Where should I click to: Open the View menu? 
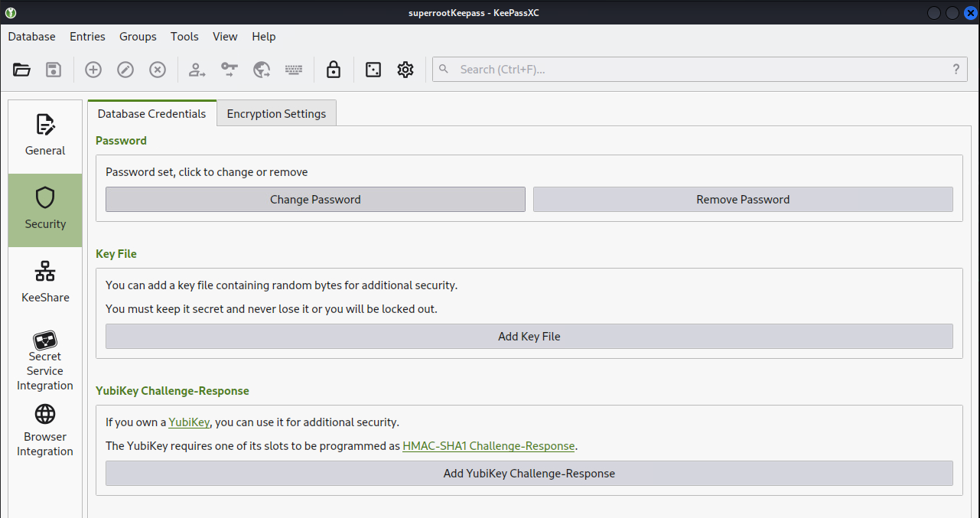(225, 37)
